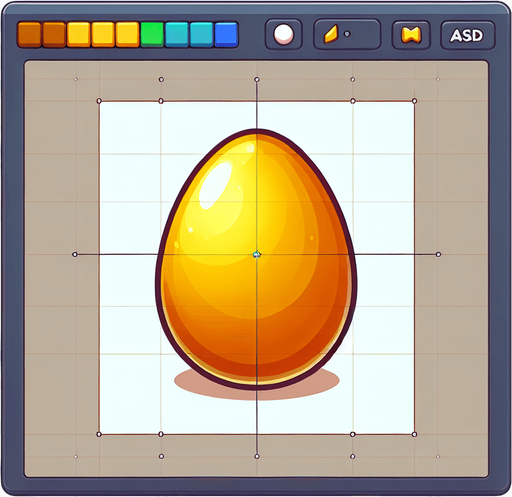This screenshot has width=512, height=497.
Task: Pick the yellow swatch beside the green
Action: coord(127,34)
